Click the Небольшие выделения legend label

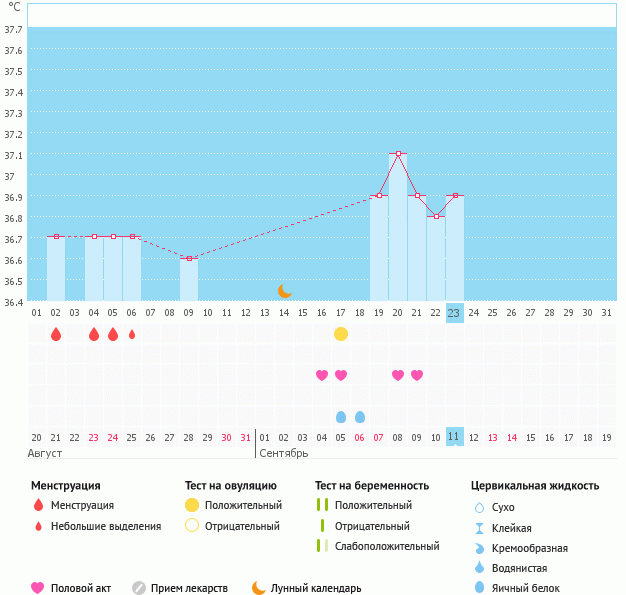[106, 526]
